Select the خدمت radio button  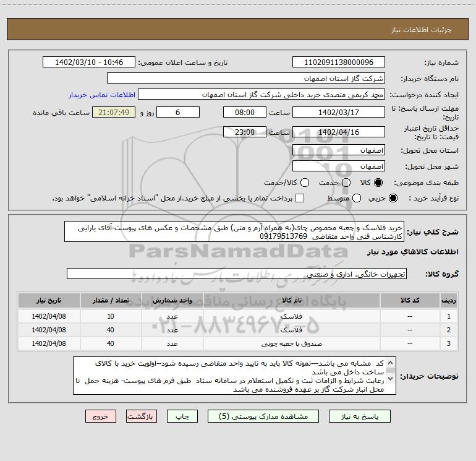[x=346, y=183]
